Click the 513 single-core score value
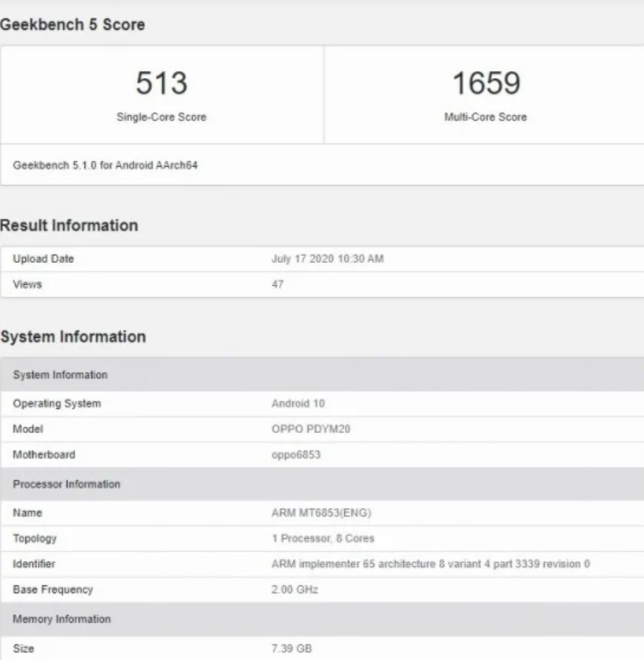 [161, 83]
